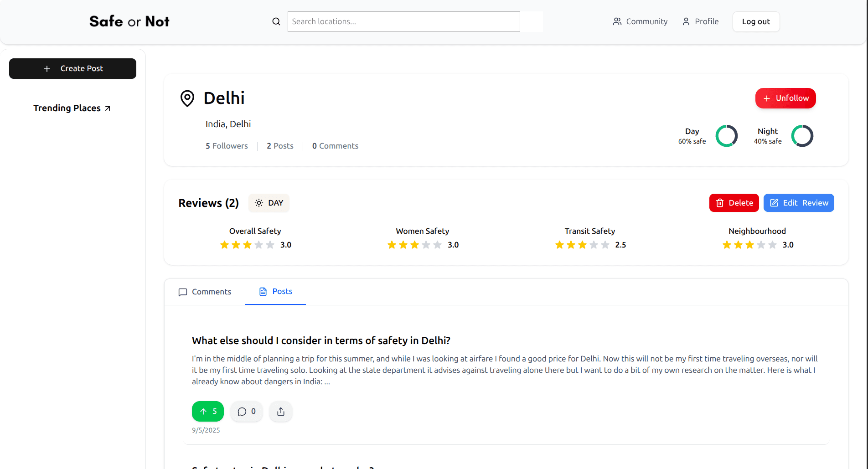Delete the review

734,203
